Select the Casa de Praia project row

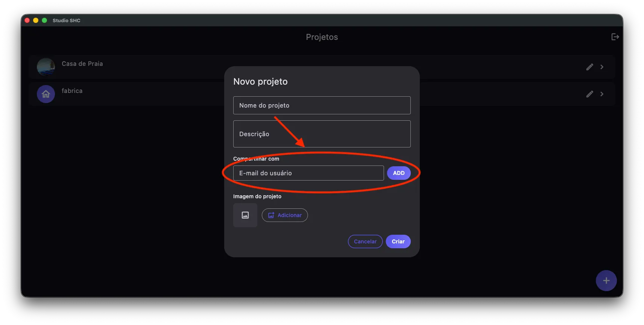[322, 67]
